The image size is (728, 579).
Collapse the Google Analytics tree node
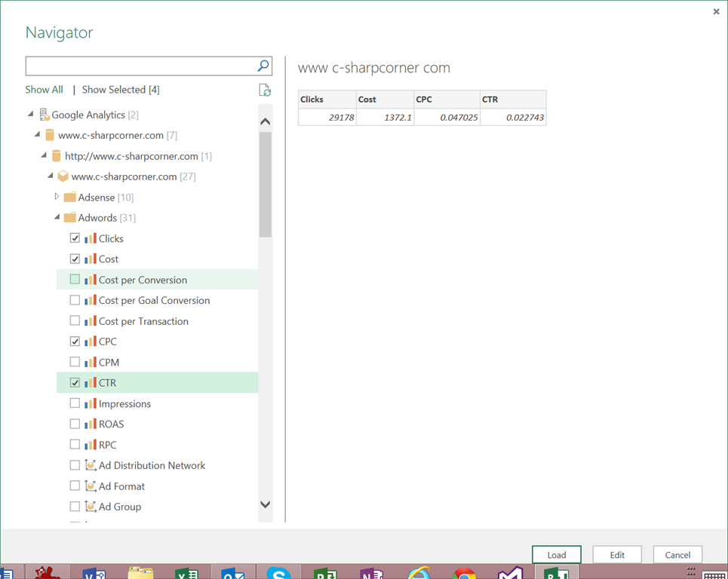click(31, 114)
